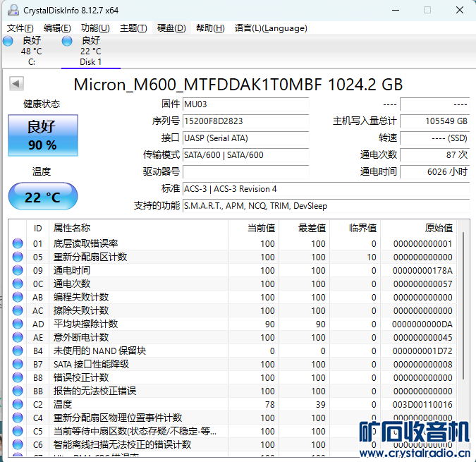
Task: Open the 帮助(H) menu
Action: [x=210, y=28]
